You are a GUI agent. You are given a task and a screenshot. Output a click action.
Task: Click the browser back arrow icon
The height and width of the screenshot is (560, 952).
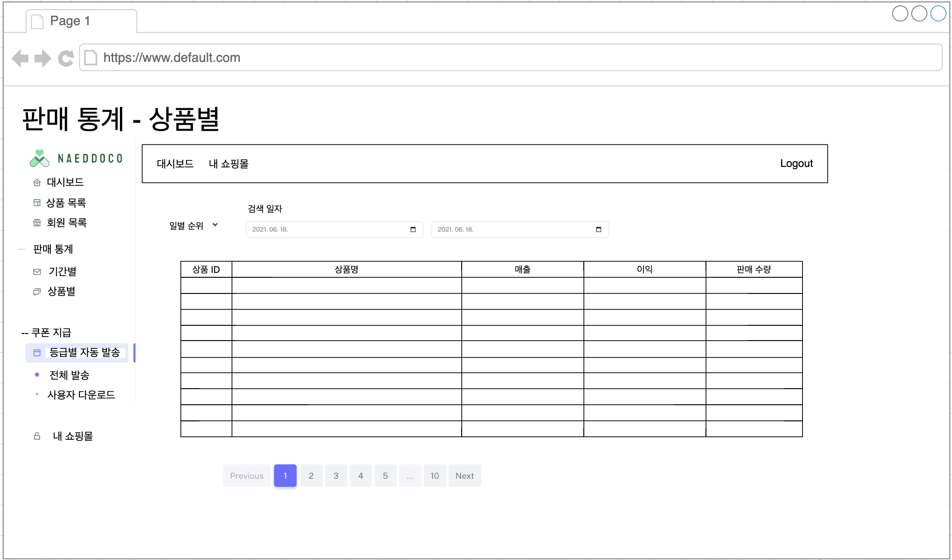pyautogui.click(x=20, y=58)
